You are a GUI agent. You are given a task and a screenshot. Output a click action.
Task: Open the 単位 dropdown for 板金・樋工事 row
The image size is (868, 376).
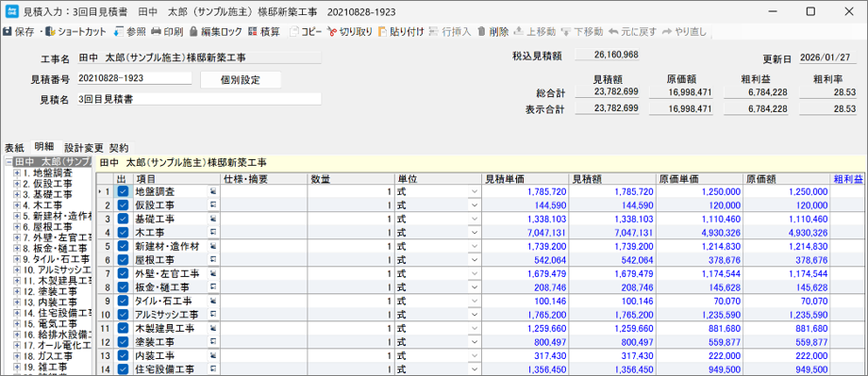(x=474, y=287)
